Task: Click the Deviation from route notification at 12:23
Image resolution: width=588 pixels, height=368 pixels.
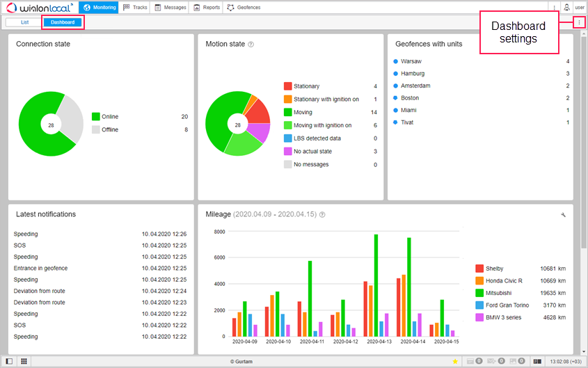Action: point(100,303)
